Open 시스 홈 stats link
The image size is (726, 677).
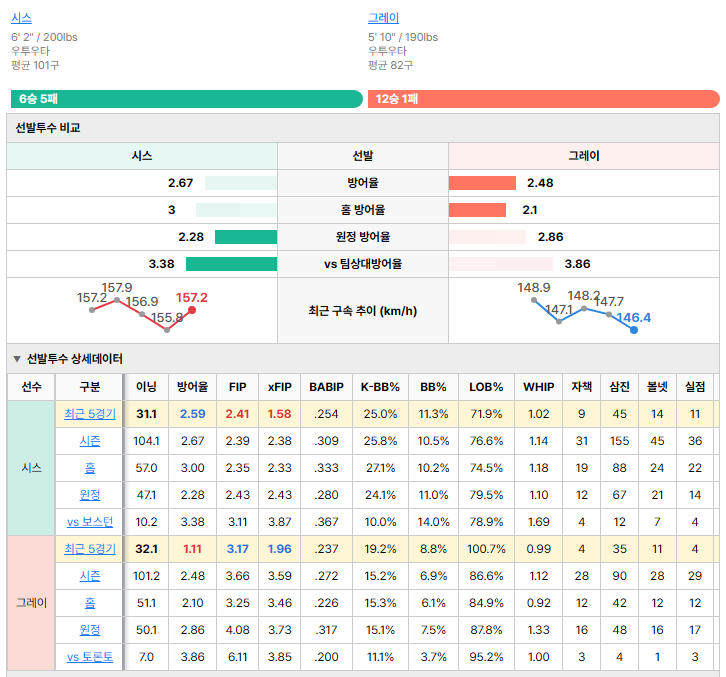(x=90, y=468)
